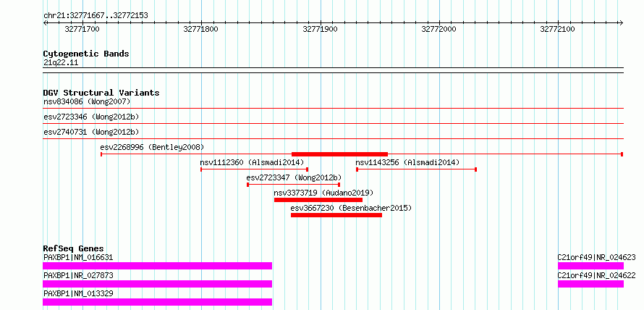The image size is (644, 310).
Task: Click the 32771900 ruler coordinate
Action: point(320,29)
